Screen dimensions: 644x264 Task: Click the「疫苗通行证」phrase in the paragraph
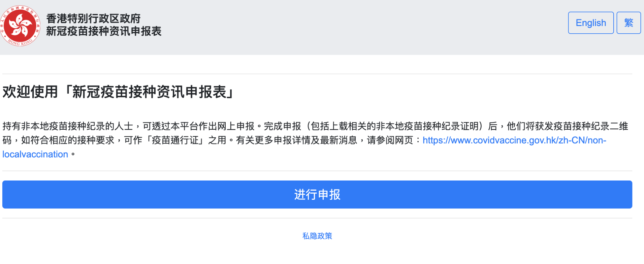[175, 140]
